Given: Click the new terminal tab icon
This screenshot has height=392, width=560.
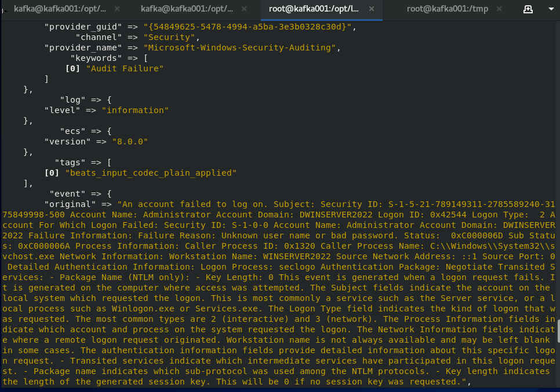Looking at the screenshot, I should [528, 9].
